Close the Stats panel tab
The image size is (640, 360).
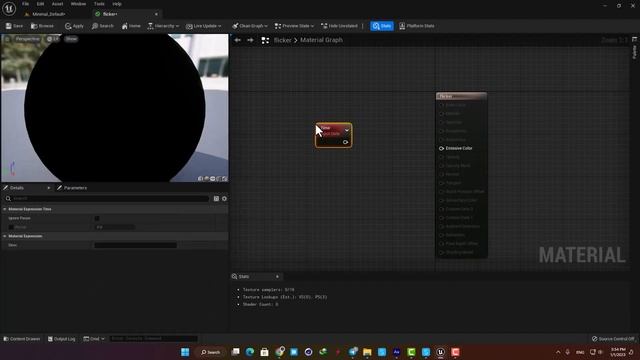pos(277,276)
